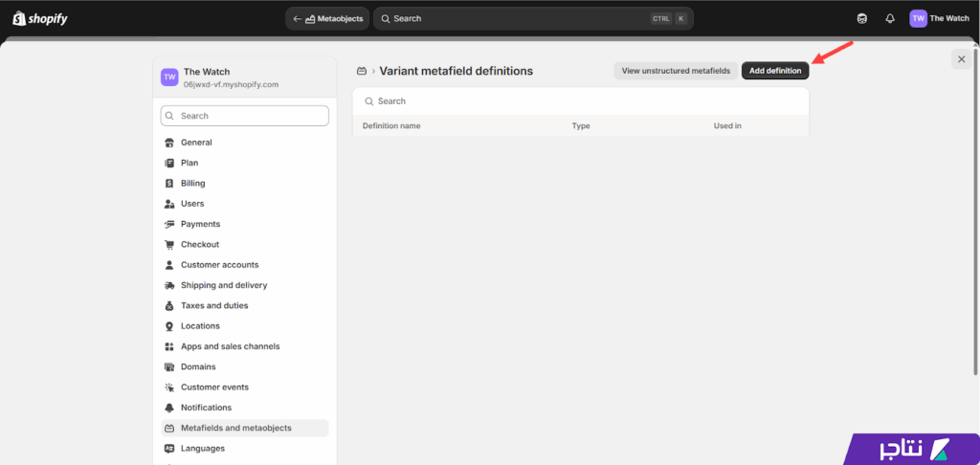The image size is (980, 465).
Task: Click the metafields breadcrumb icon beside page title
Action: [x=362, y=71]
